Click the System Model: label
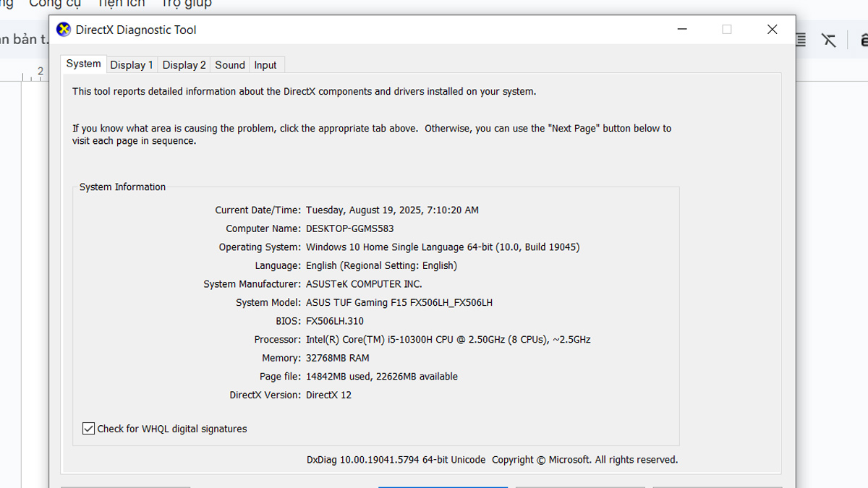The height and width of the screenshot is (488, 868). pos(268,303)
